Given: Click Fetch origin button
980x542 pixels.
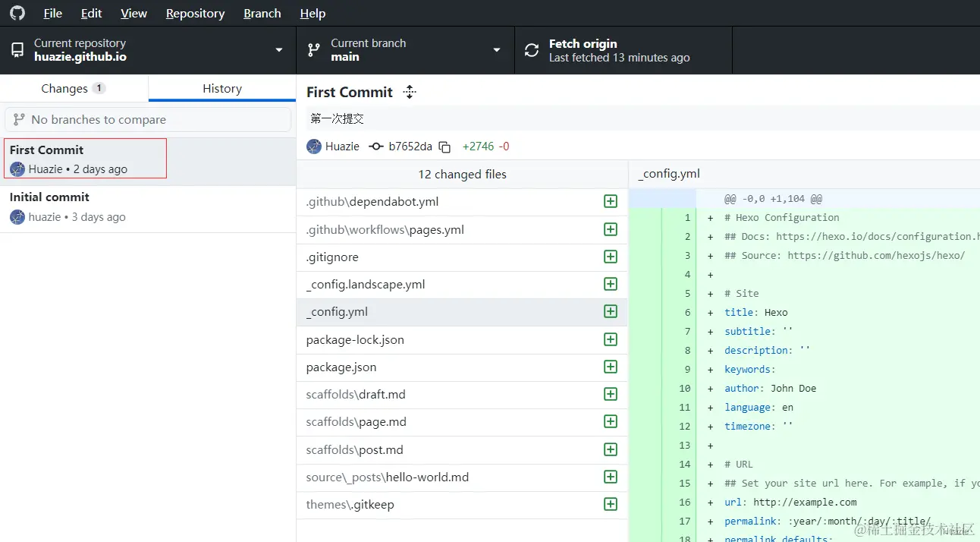Looking at the screenshot, I should tap(623, 50).
